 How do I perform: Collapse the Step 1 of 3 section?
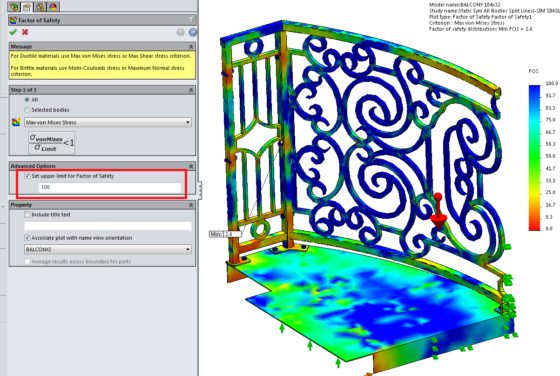(191, 90)
